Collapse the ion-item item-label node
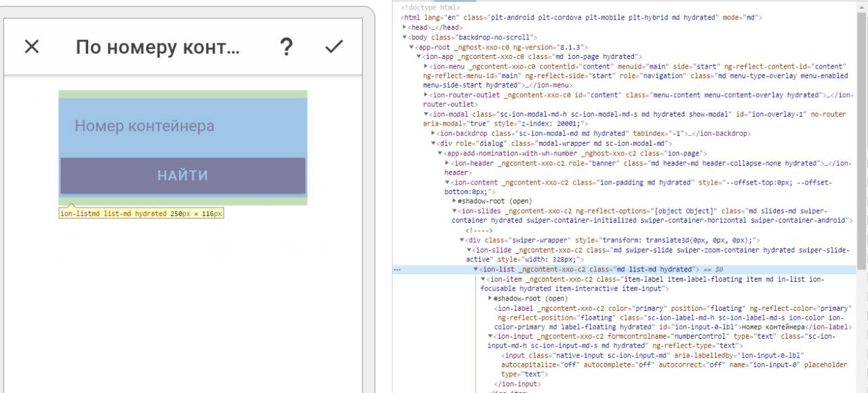This screenshot has width=868, height=393. (483, 279)
